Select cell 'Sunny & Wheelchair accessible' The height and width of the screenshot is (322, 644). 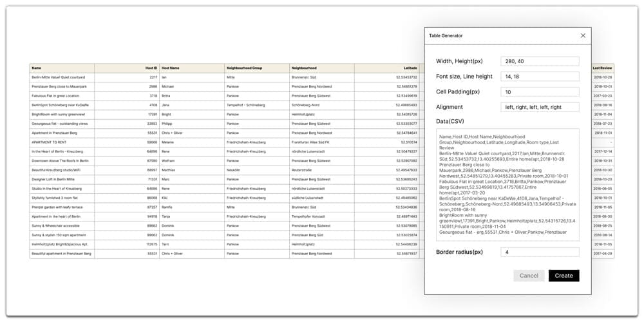pyautogui.click(x=62, y=226)
